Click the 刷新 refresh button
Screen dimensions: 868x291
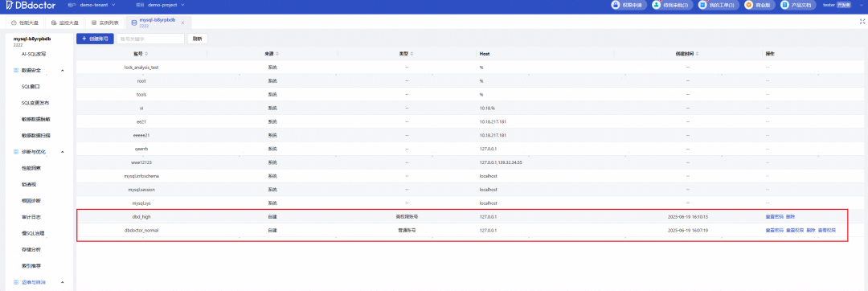point(198,39)
